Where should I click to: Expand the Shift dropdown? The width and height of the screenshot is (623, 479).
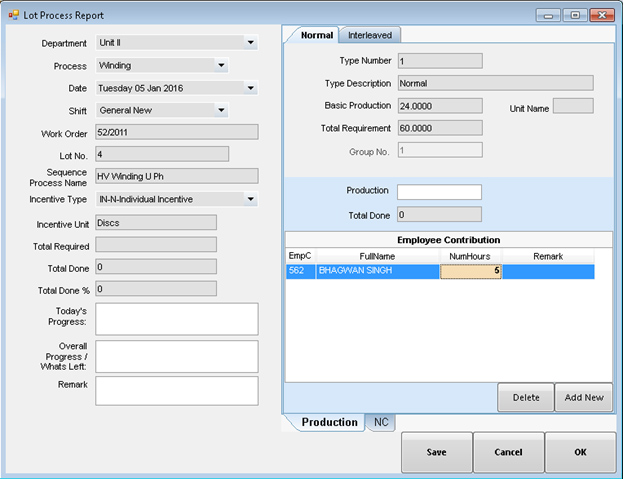221,110
